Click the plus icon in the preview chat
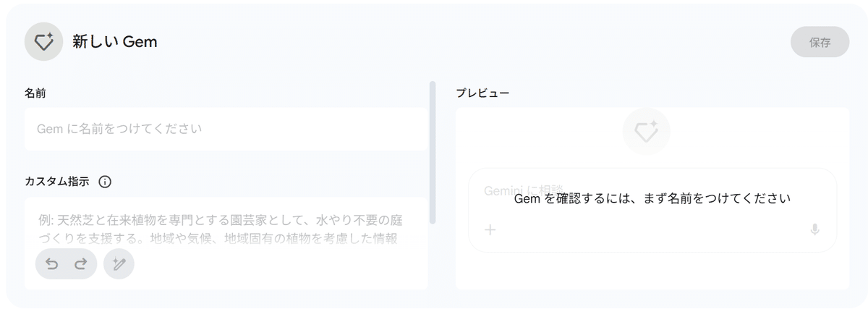This screenshot has width=868, height=317. point(490,230)
